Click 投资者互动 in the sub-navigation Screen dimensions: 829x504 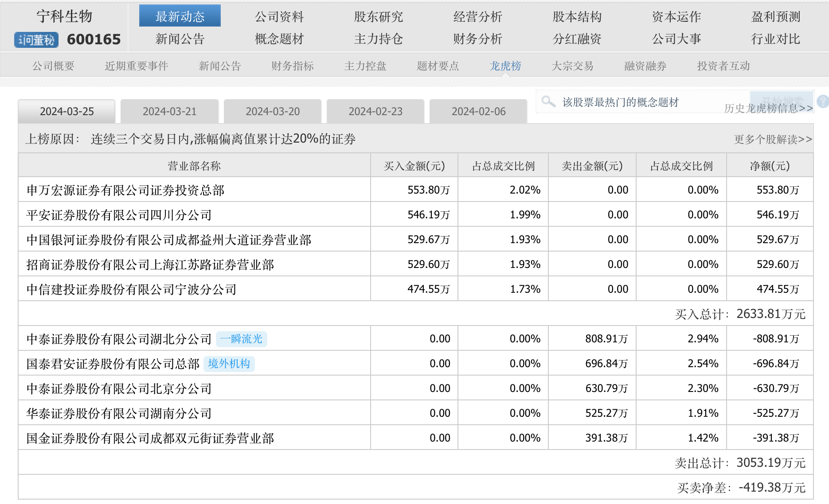pyautogui.click(x=723, y=66)
